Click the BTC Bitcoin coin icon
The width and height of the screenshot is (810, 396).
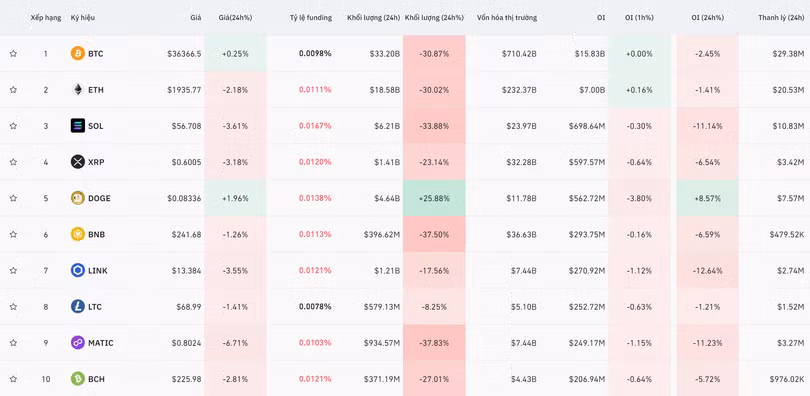pyautogui.click(x=77, y=53)
